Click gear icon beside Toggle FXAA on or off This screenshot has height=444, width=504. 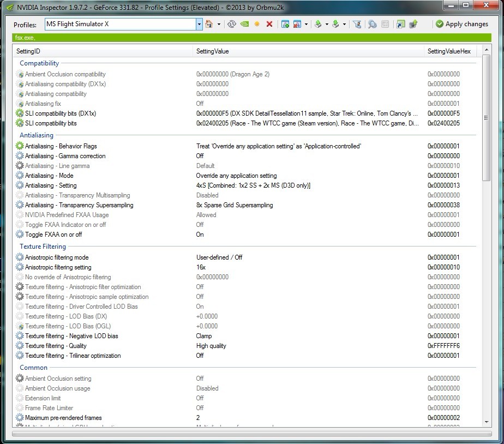point(20,235)
